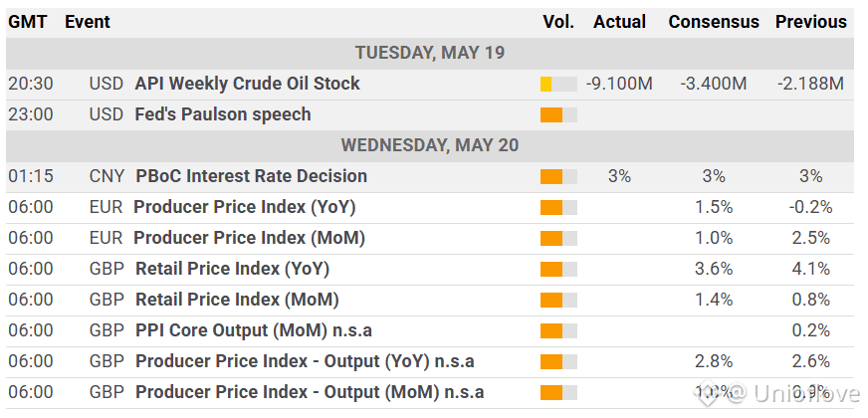
Task: Open the Fed's Paulson speech event
Action: [x=223, y=114]
